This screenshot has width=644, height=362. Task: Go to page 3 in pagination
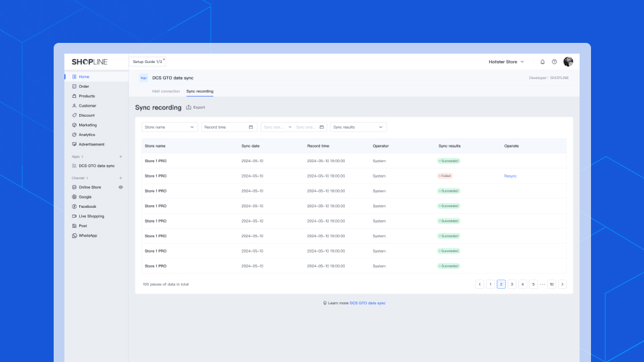[512, 284]
